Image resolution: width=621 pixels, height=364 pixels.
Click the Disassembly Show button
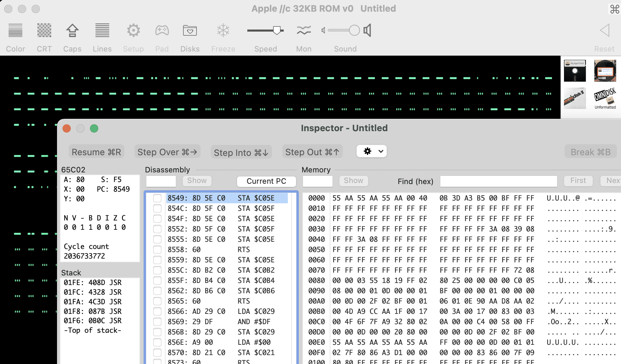(x=197, y=181)
